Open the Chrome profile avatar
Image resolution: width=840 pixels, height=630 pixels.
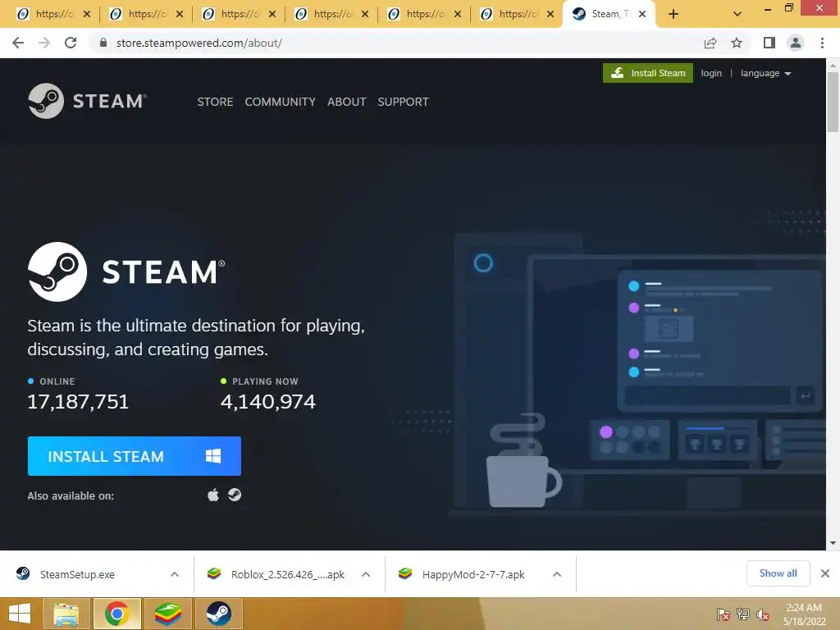[x=796, y=43]
